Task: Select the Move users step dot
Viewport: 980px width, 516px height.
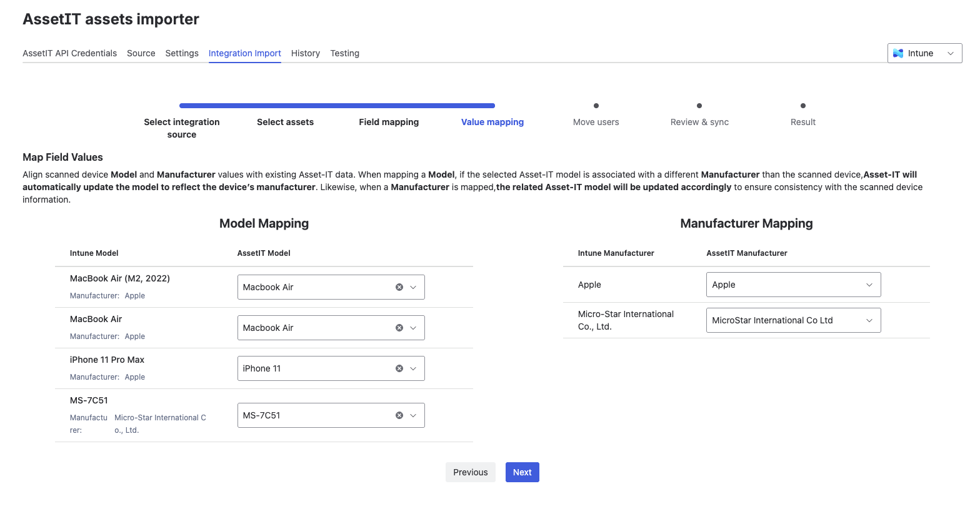Action: (x=596, y=106)
